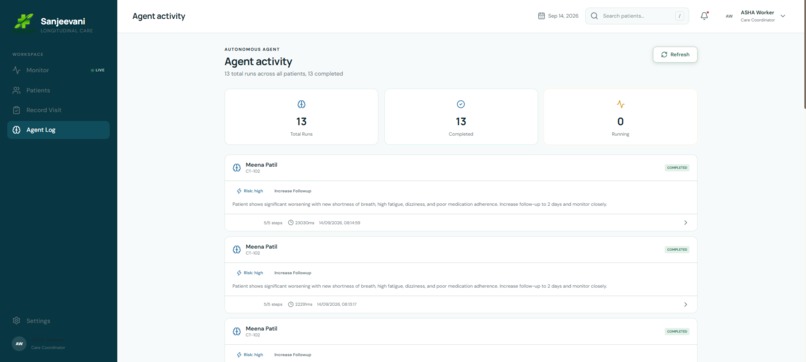
Task: Click the Record Visit clipboard icon
Action: 16,110
